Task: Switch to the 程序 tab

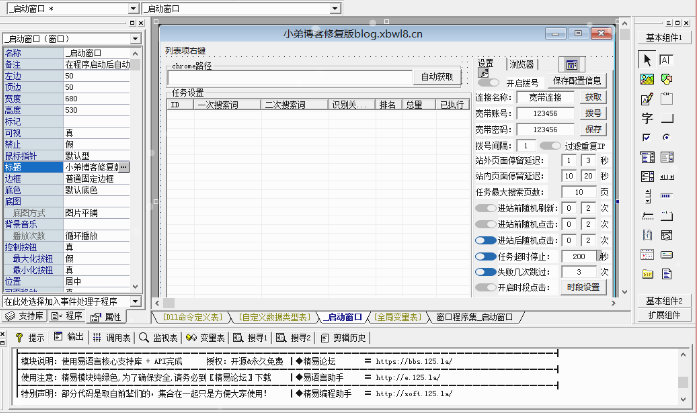Action: (67, 316)
